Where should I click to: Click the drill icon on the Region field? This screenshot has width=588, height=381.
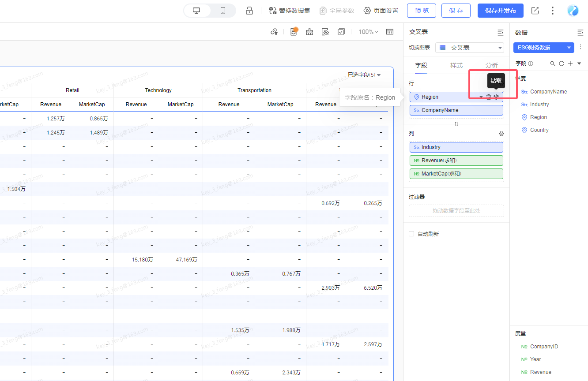pyautogui.click(x=496, y=97)
